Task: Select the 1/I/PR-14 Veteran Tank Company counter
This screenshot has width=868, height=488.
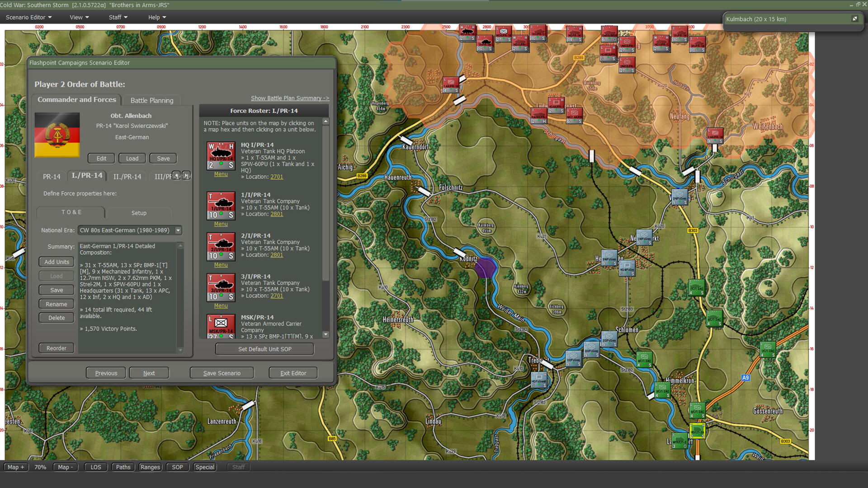Action: 221,206
